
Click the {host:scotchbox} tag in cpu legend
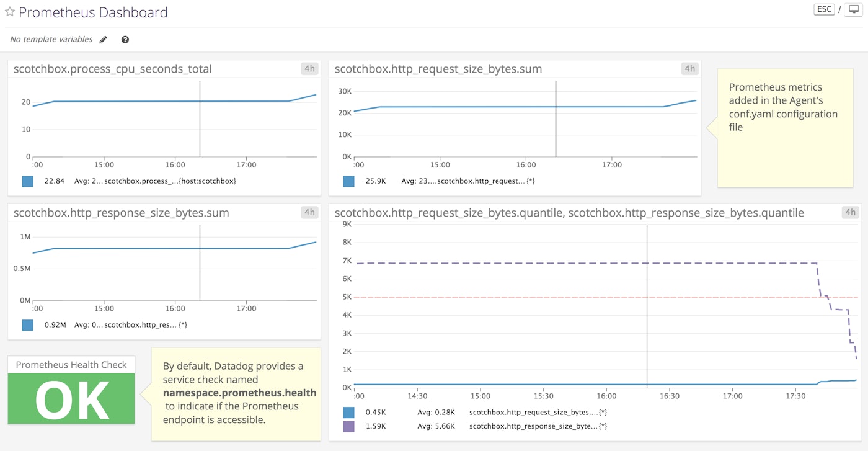coord(208,181)
